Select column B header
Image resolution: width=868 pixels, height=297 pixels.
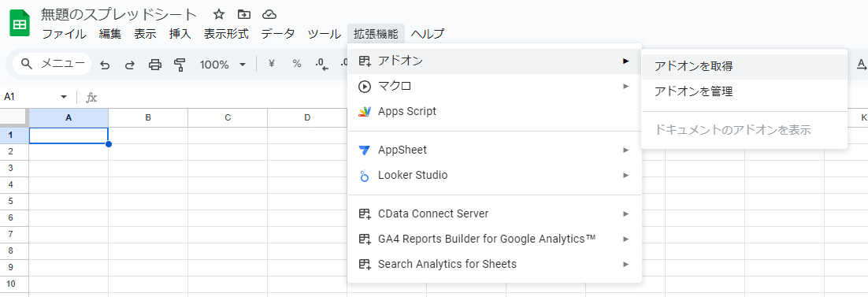[x=148, y=117]
